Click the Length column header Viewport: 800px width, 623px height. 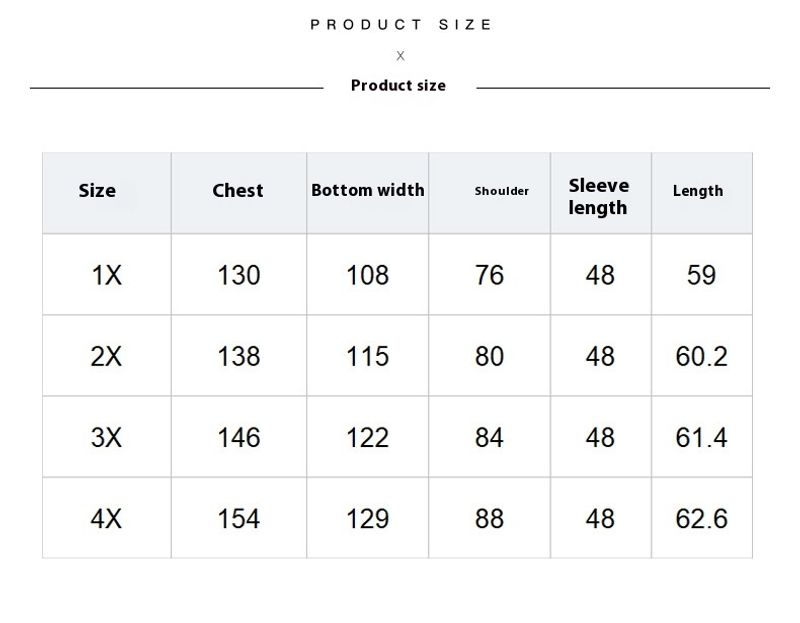click(x=698, y=191)
